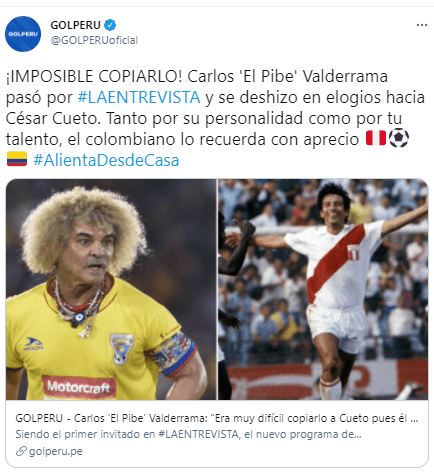Open the #AlientaDesdeCasa hashtag
Viewport: 434px width, 474px height.
106,160
